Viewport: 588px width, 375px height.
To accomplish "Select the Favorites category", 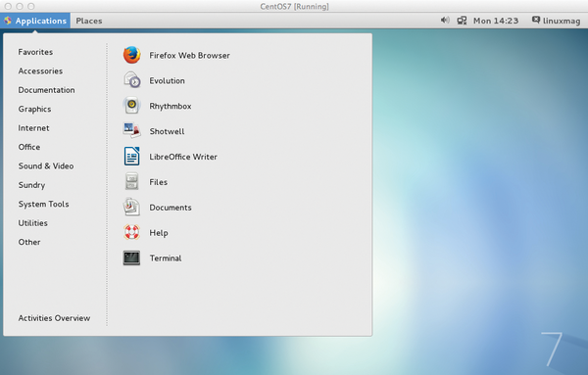I will click(x=35, y=52).
